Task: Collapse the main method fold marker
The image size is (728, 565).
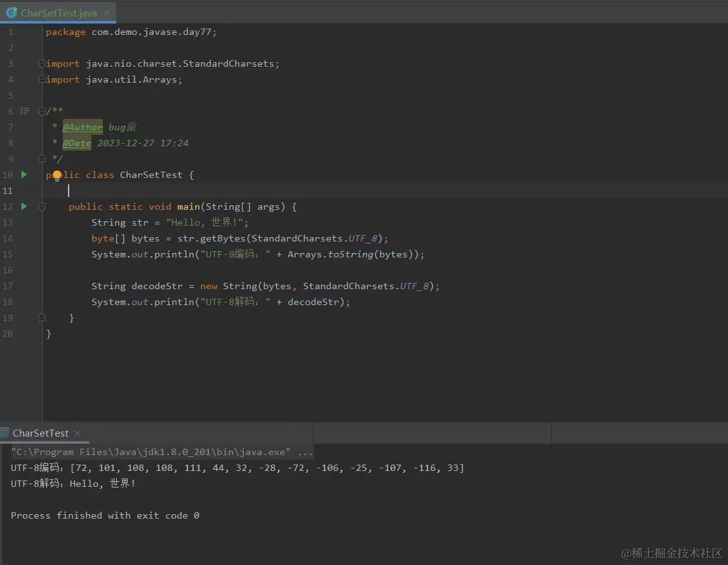Action: click(42, 207)
